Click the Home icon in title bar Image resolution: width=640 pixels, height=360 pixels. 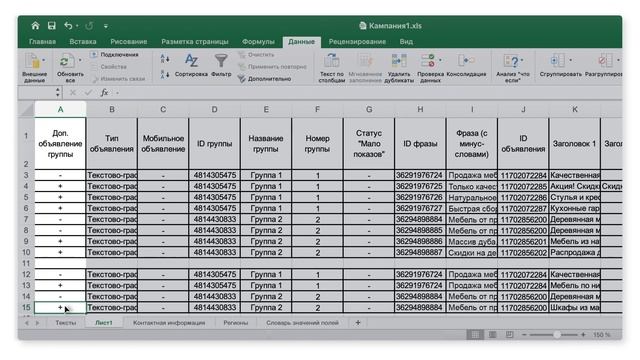(35, 26)
